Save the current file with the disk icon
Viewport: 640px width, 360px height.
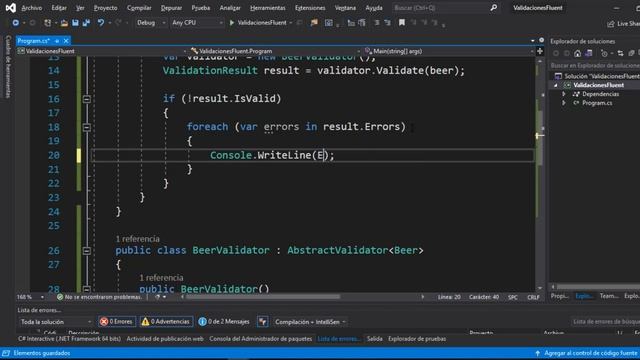pyautogui.click(x=75, y=23)
